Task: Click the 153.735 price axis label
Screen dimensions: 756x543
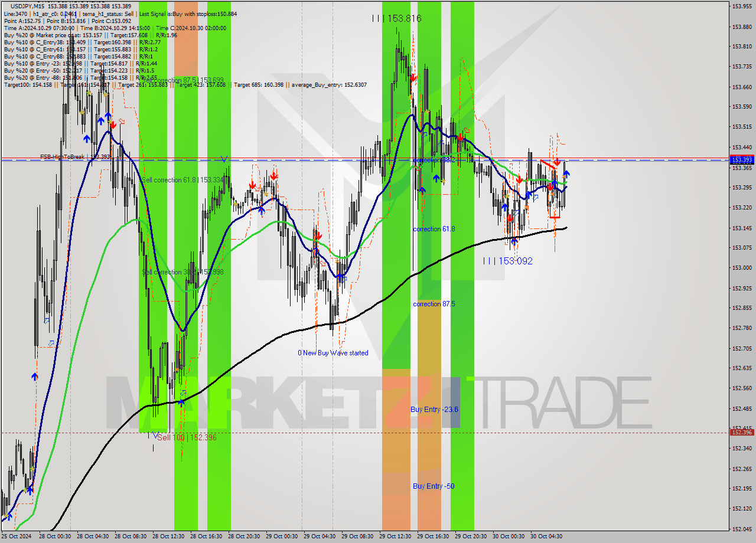Action: tap(742, 67)
